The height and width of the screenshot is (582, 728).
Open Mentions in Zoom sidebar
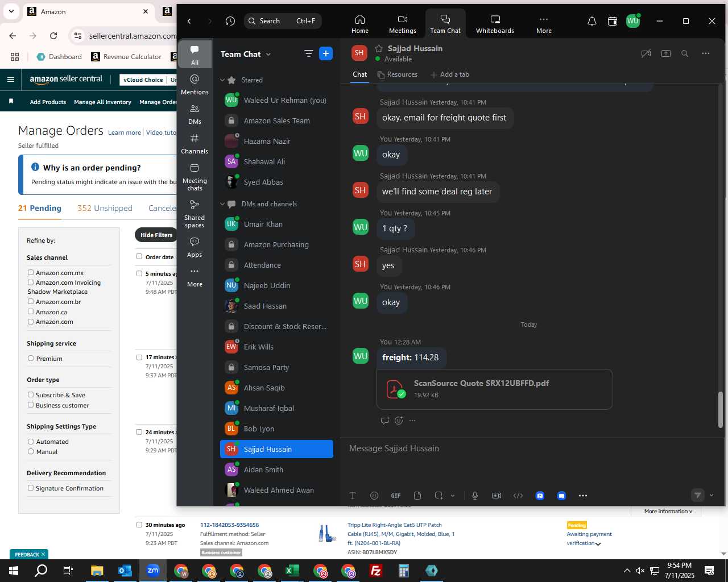(195, 84)
